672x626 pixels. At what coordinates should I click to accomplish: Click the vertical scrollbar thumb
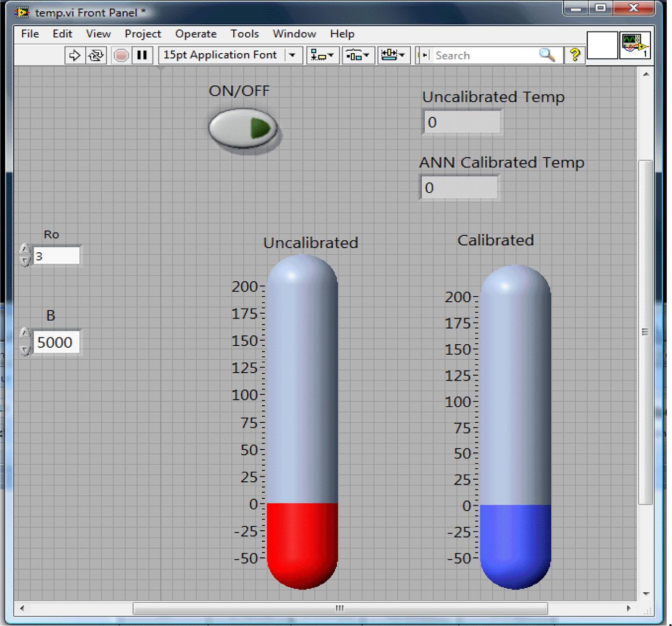pyautogui.click(x=646, y=332)
